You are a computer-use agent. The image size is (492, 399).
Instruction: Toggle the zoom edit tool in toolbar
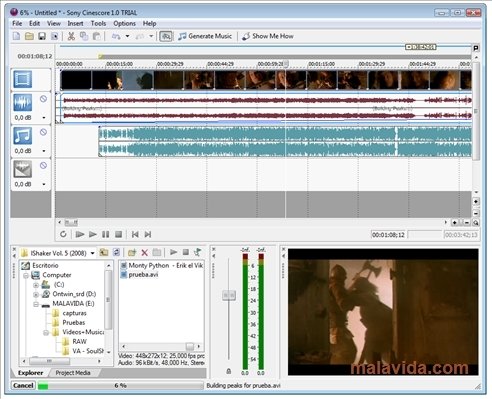(166, 36)
